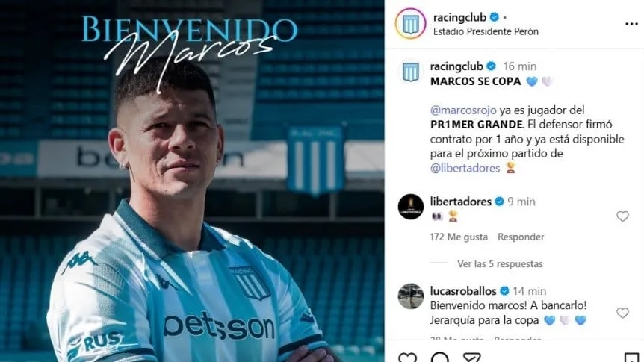Open the three-dots more options menu
This screenshot has width=644, height=362.
click(631, 24)
